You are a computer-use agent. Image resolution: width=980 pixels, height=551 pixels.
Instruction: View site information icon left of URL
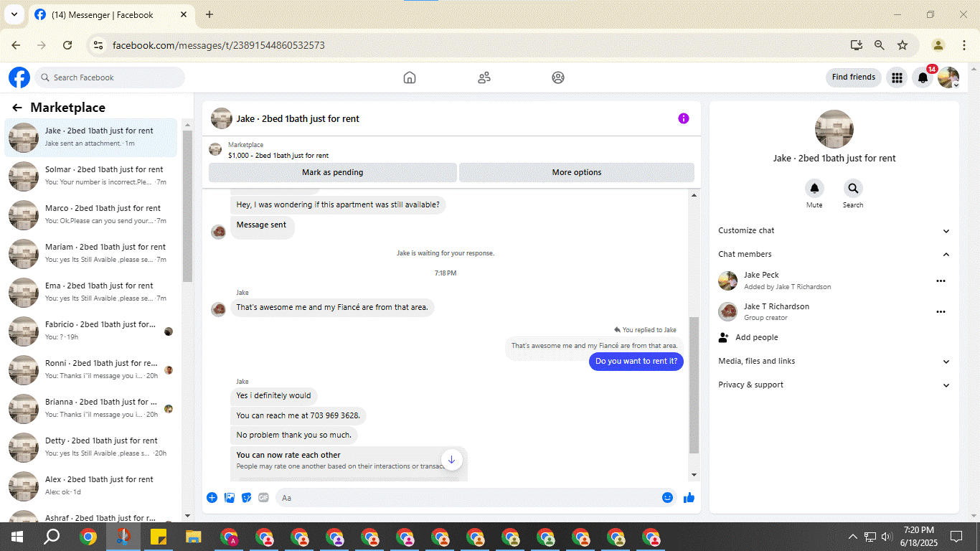coord(99,45)
